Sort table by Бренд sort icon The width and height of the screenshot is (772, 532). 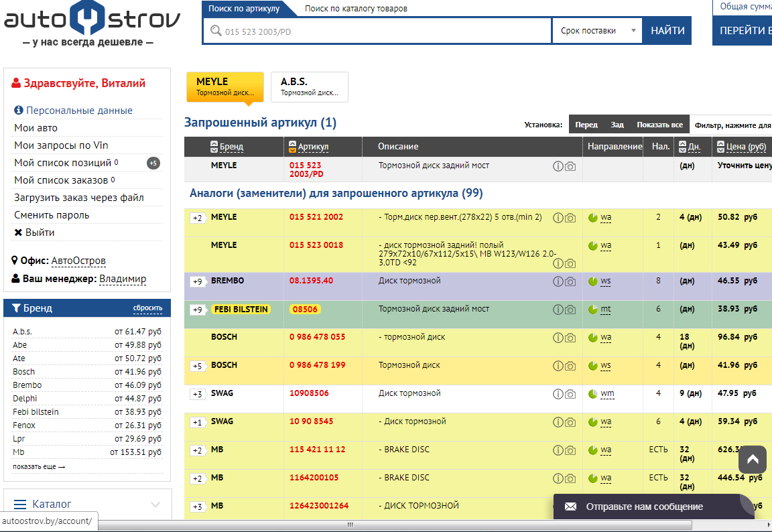[x=214, y=147]
